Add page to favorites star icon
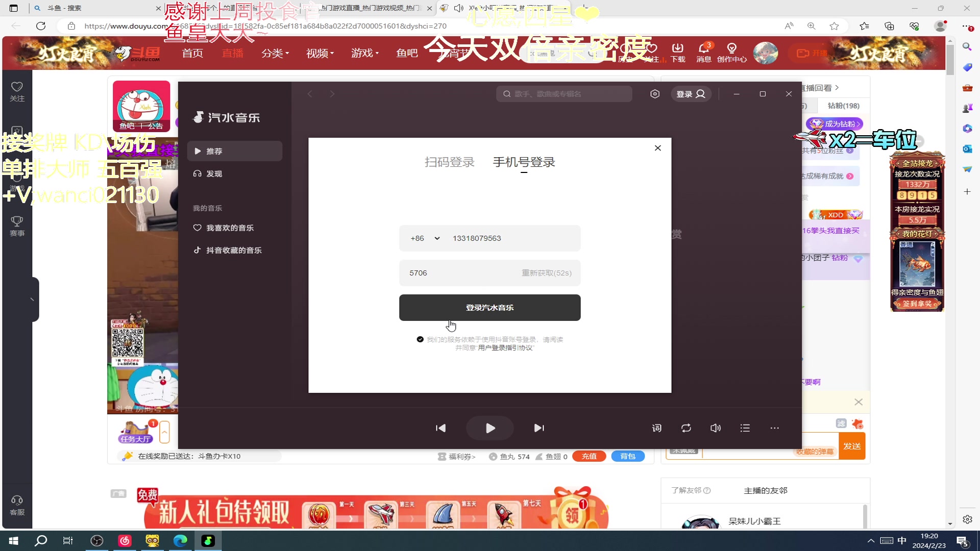The image size is (980, 551). coord(834,26)
